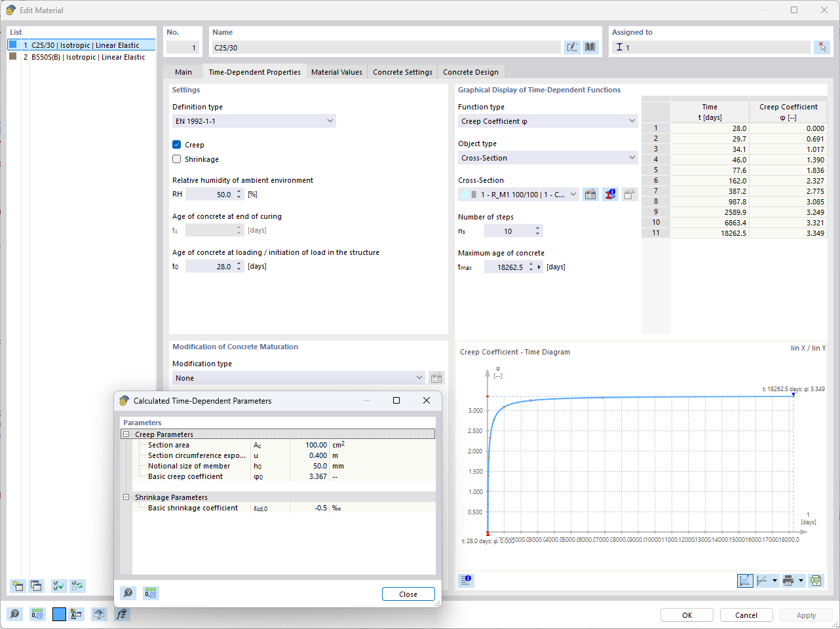
Task: Click the cross-section info icon
Action: tap(610, 195)
